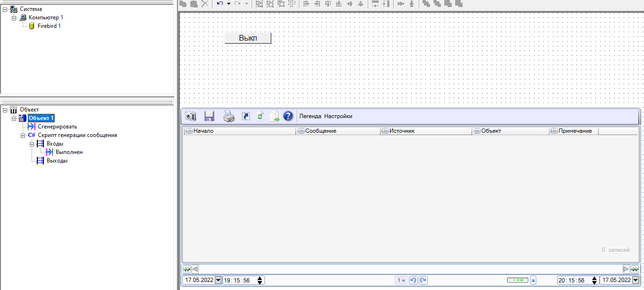Open help with the blue question mark icon
The height and width of the screenshot is (290, 644).
point(288,116)
